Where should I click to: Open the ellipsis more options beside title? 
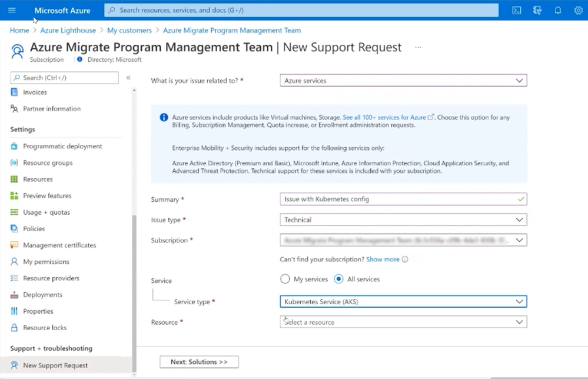pos(418,47)
